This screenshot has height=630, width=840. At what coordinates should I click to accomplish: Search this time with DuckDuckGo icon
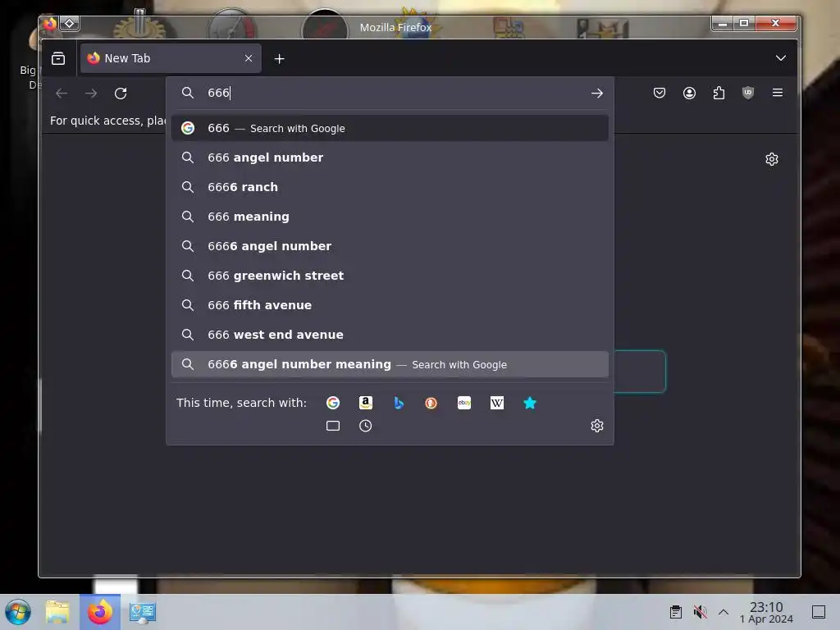pyautogui.click(x=431, y=403)
